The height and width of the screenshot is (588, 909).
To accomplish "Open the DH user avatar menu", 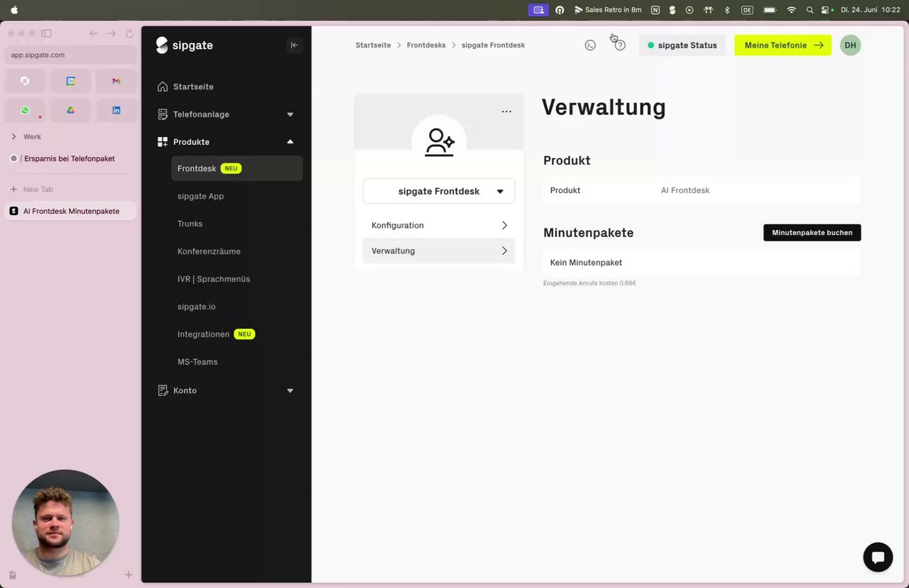I will coord(850,45).
